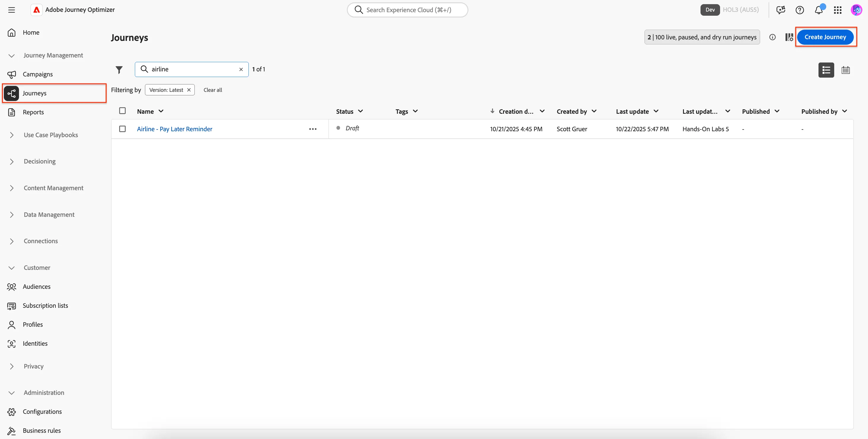Open Last update column dropdown
The height and width of the screenshot is (439, 868).
coord(656,111)
